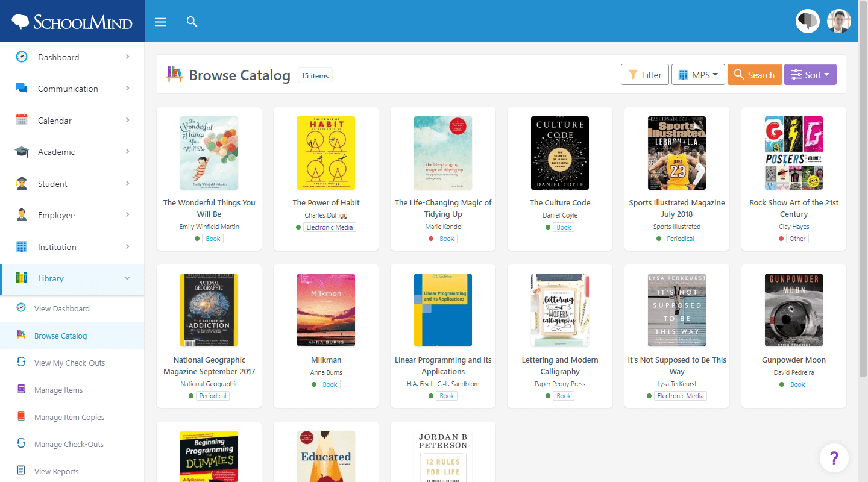
Task: Expand the Dashboard chevron
Action: pos(127,57)
